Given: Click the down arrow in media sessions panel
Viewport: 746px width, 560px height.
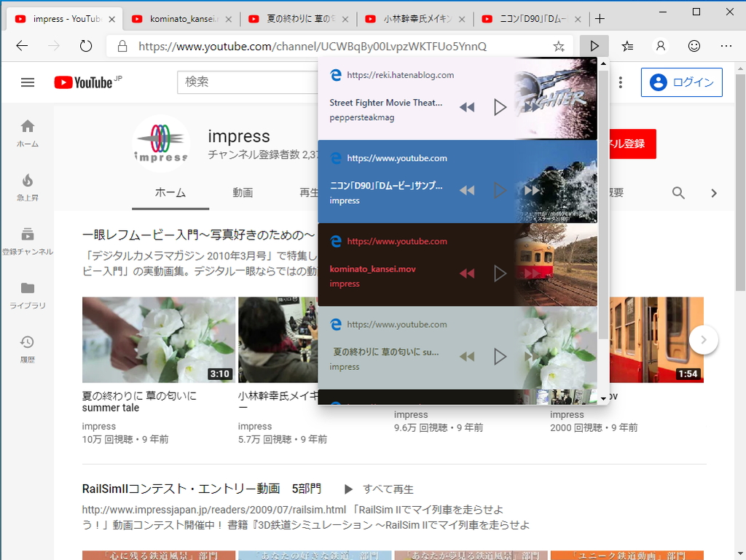Looking at the screenshot, I should (x=602, y=398).
